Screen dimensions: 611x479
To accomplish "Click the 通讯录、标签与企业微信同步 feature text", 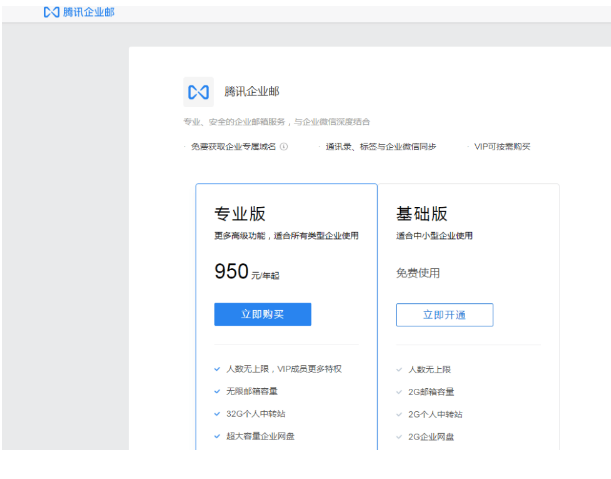I will point(380,146).
